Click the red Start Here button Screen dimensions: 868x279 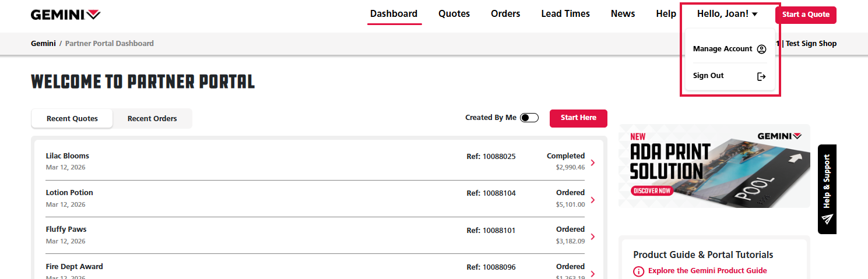tap(578, 118)
